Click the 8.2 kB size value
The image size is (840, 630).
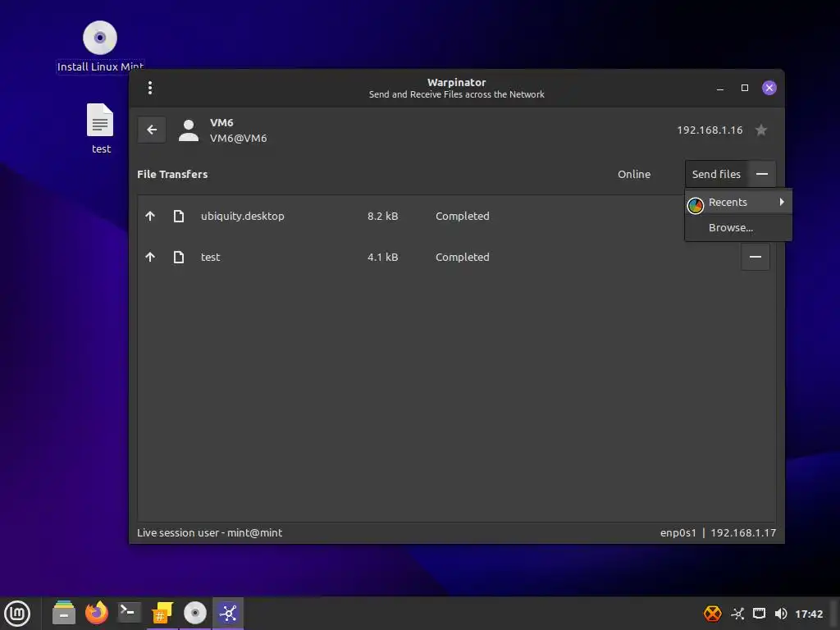pos(382,216)
